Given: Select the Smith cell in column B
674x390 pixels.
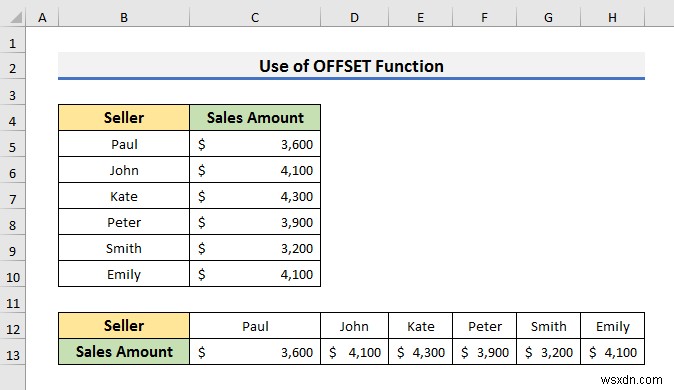Looking at the screenshot, I should tap(124, 248).
